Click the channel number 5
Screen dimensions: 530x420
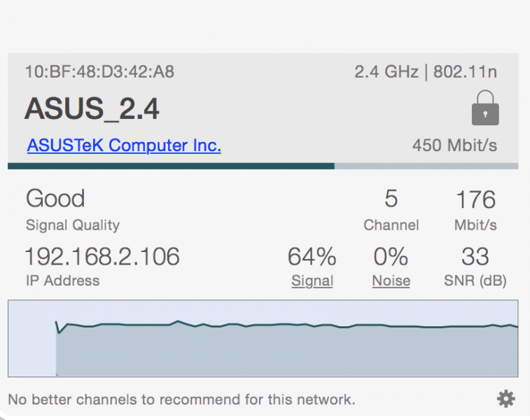click(x=391, y=198)
